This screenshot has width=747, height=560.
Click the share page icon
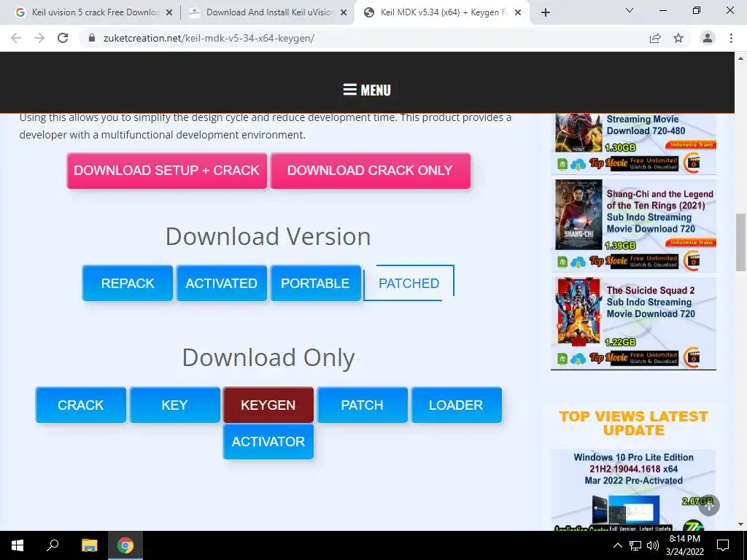(655, 38)
